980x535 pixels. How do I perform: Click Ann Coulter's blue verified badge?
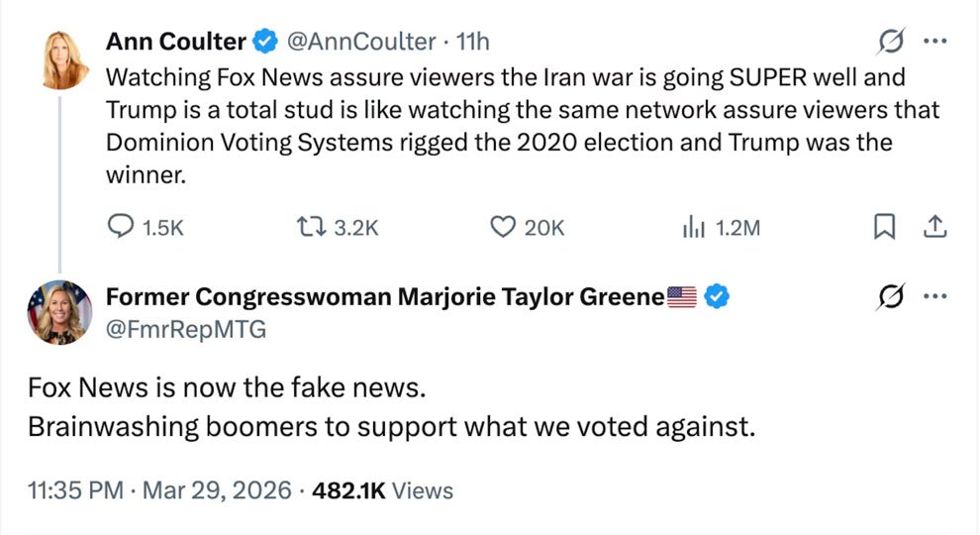265,42
